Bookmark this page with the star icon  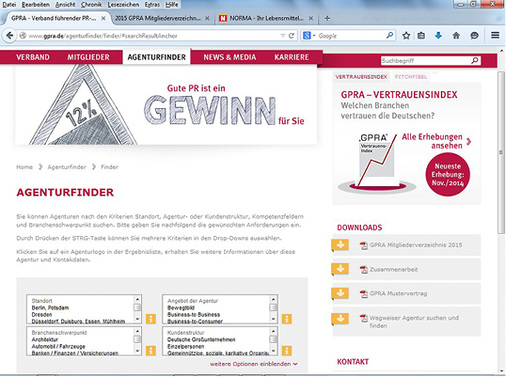tap(406, 35)
